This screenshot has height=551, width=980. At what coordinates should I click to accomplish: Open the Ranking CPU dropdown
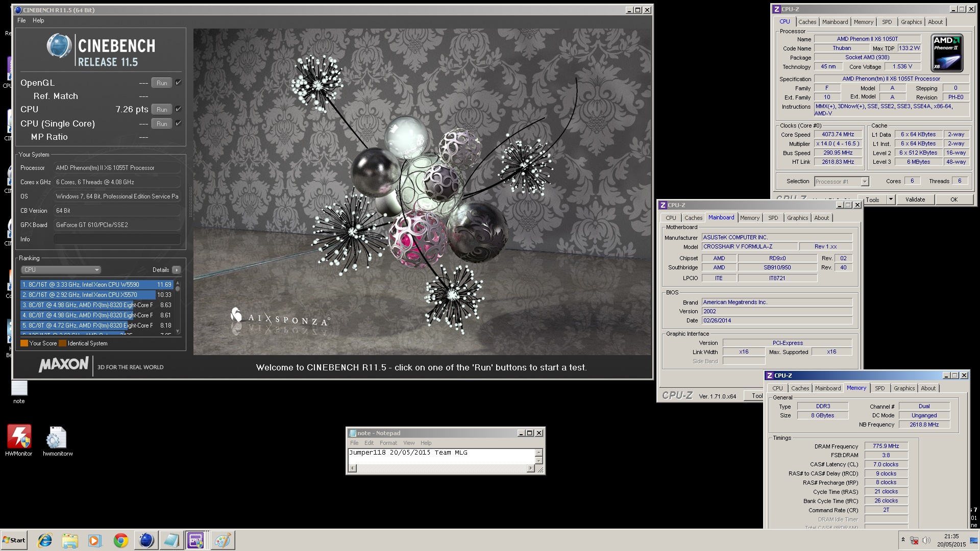pyautogui.click(x=61, y=270)
